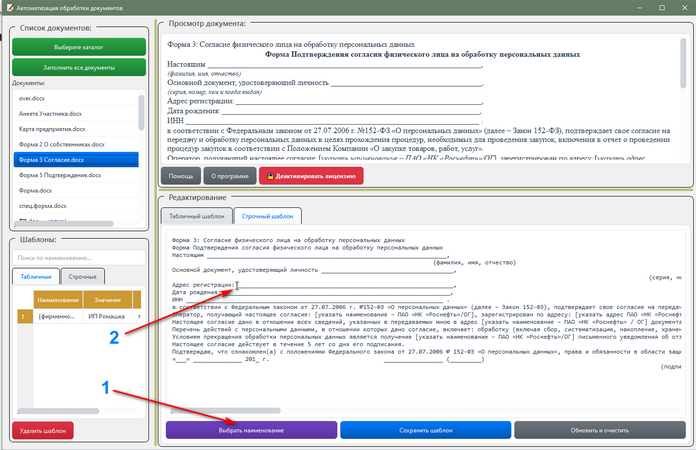Click the Наименование column header
The height and width of the screenshot is (450, 696).
click(58, 300)
